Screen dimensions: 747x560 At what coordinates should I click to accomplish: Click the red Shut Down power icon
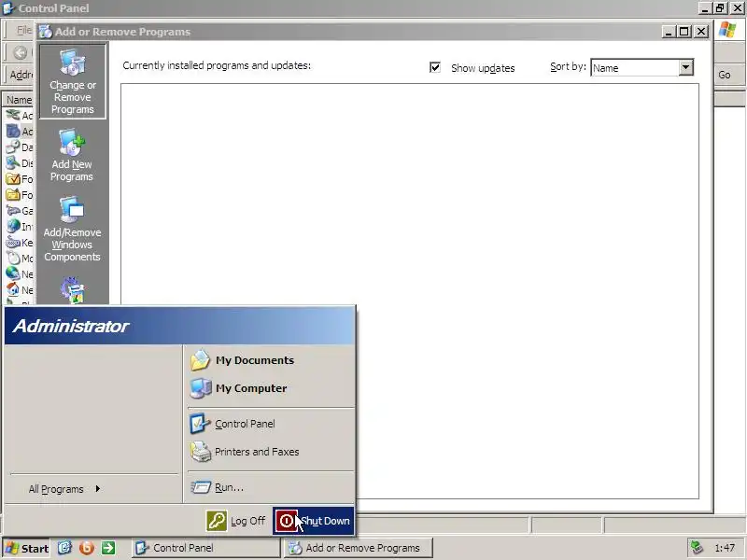[x=287, y=521]
